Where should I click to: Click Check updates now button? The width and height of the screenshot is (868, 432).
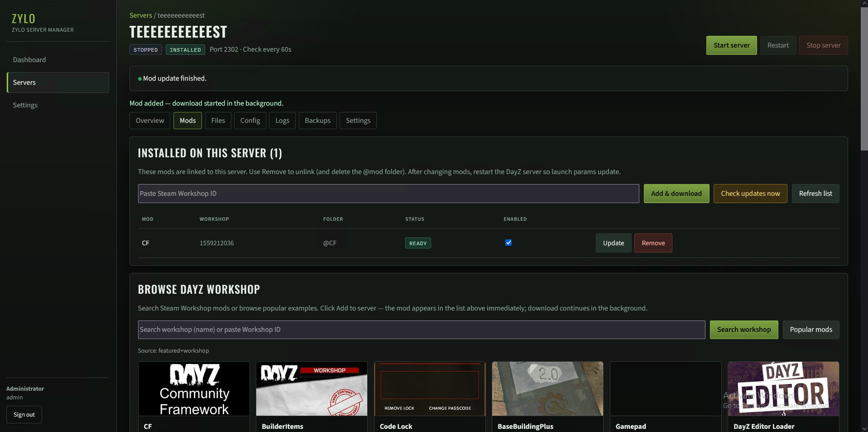750,194
